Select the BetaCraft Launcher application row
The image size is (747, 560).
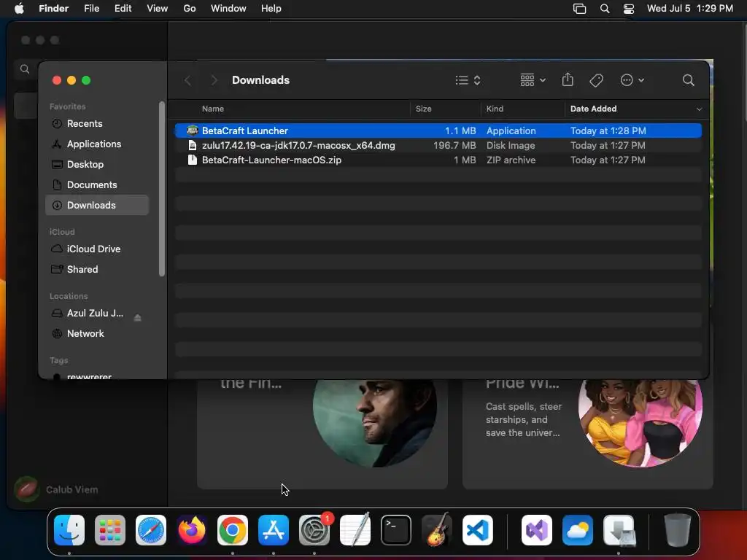pos(438,131)
